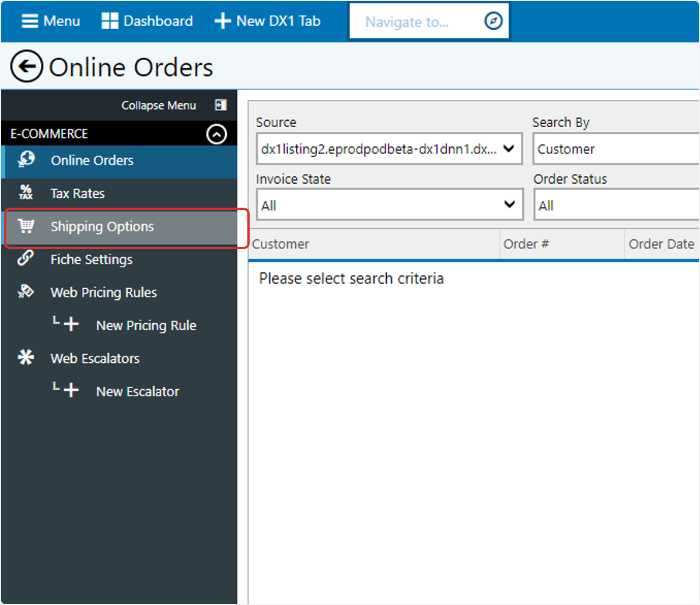Open Web Escalators menu entry
700x605 pixels.
click(119, 358)
